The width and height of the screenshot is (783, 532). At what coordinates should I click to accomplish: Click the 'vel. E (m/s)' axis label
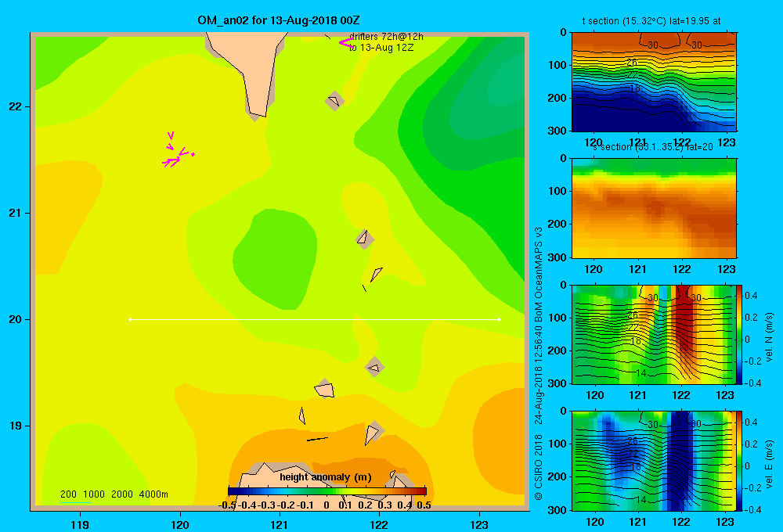coord(769,464)
